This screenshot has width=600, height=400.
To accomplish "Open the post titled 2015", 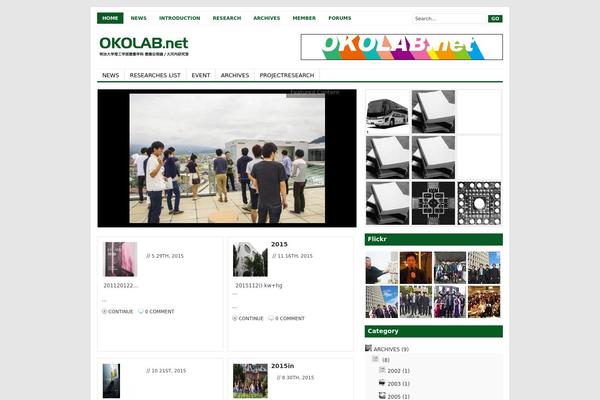I will [x=279, y=244].
